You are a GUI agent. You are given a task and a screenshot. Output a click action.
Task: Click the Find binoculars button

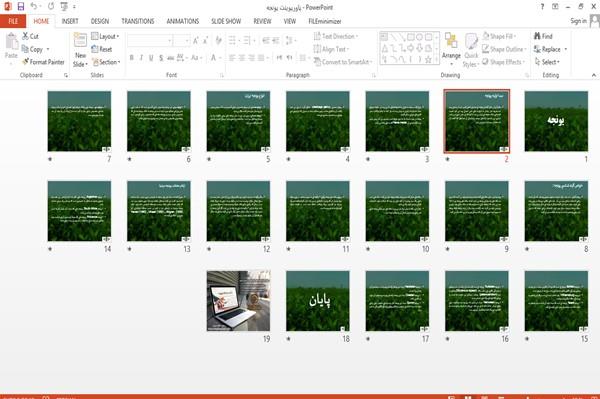[543, 36]
